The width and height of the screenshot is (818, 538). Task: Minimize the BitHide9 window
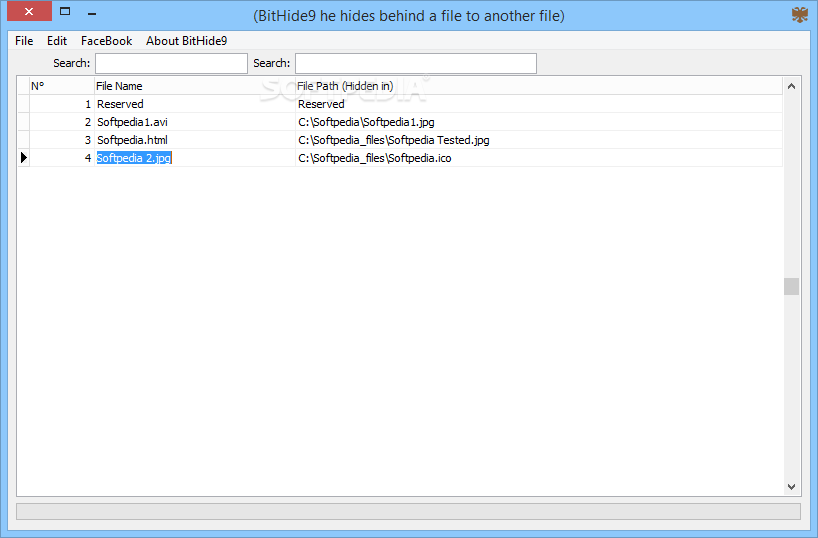click(92, 13)
